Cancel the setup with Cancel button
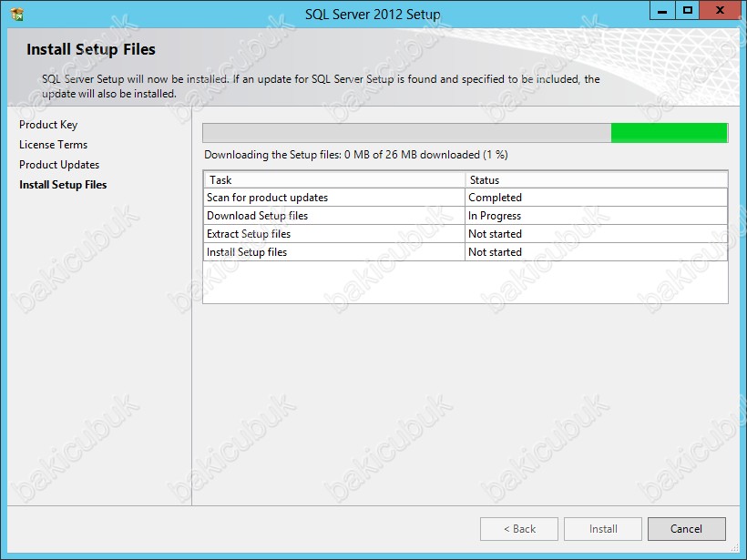Image resolution: width=747 pixels, height=560 pixels. point(687,529)
